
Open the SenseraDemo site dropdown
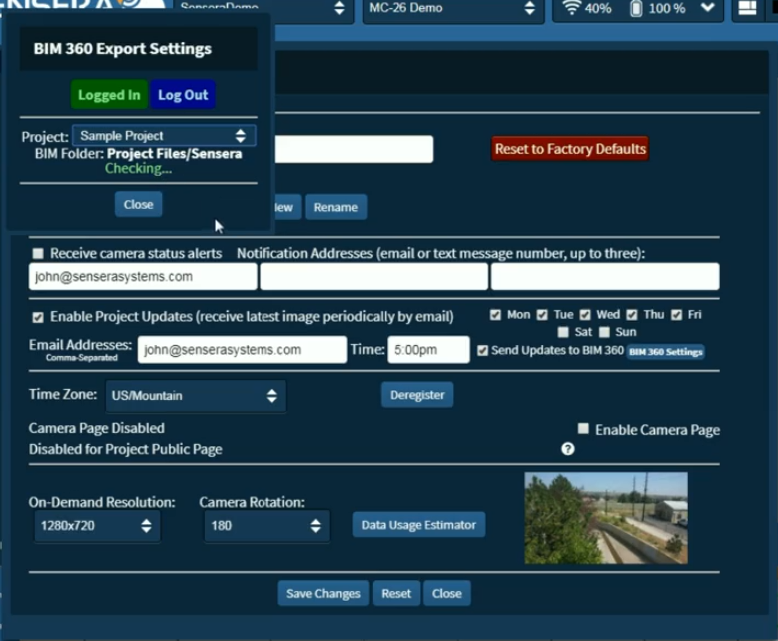pyautogui.click(x=263, y=9)
